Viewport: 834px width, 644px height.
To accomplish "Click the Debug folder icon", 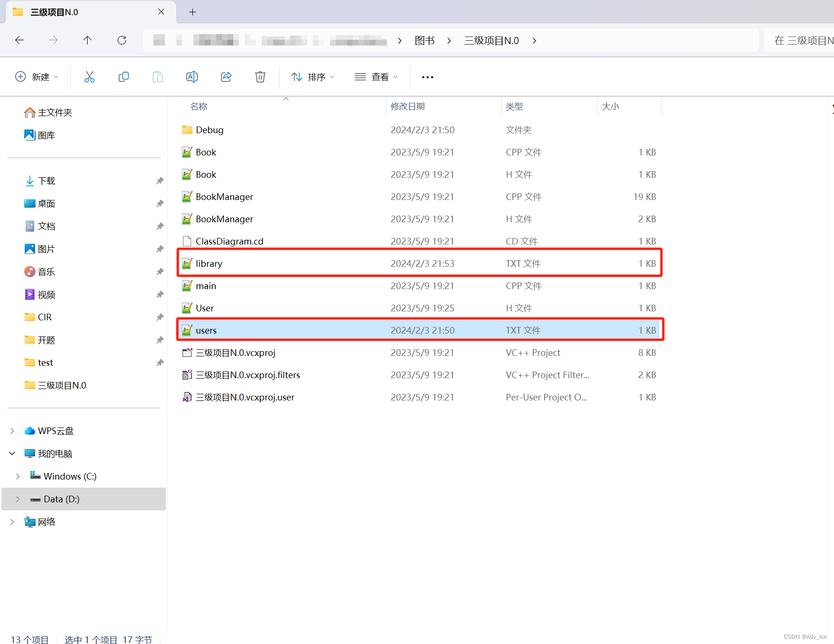I will [x=187, y=130].
